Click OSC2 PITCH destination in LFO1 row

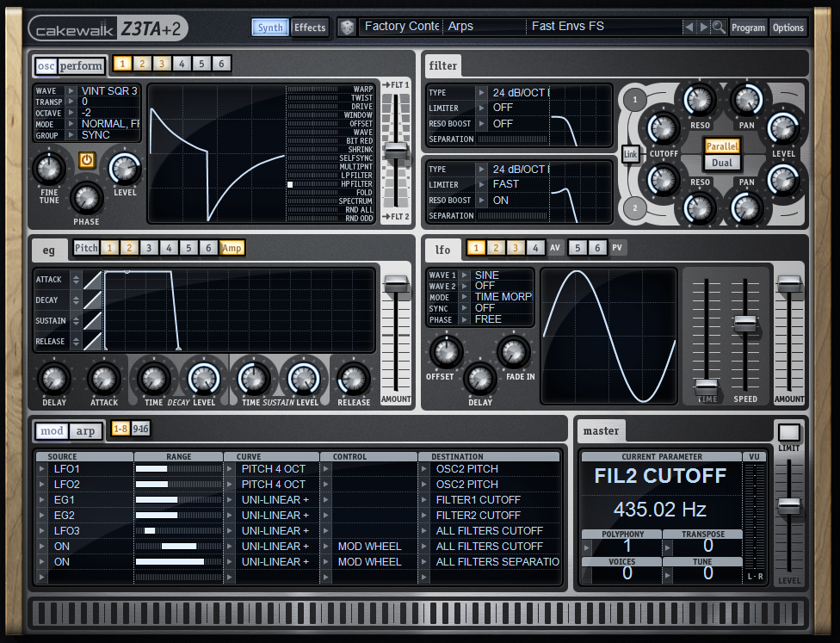[467, 469]
